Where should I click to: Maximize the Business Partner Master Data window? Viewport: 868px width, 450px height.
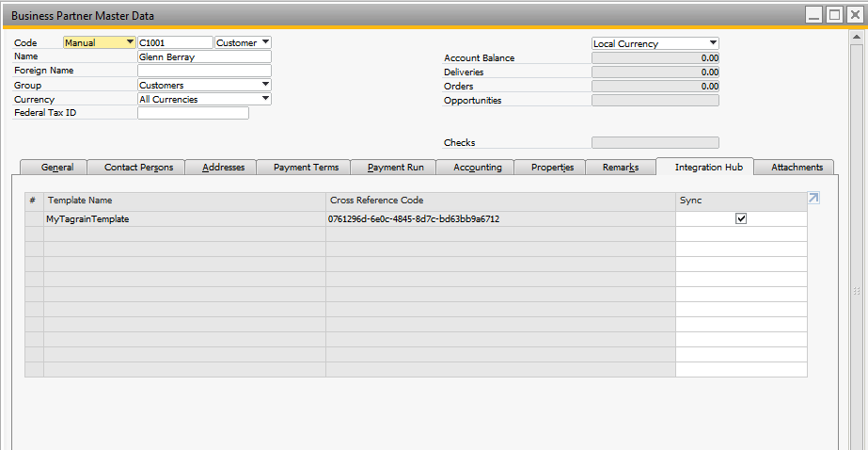tap(832, 15)
